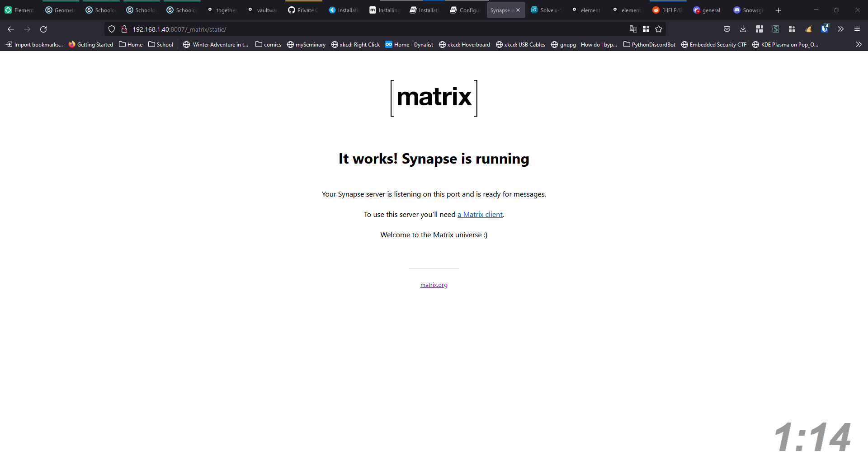This screenshot has width=868, height=470.
Task: Click the tracking protection shield icon
Action: pyautogui.click(x=112, y=29)
